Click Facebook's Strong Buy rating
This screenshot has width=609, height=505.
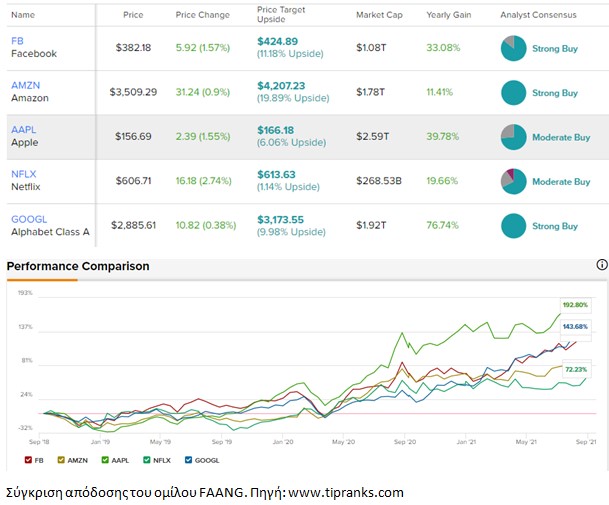click(555, 49)
